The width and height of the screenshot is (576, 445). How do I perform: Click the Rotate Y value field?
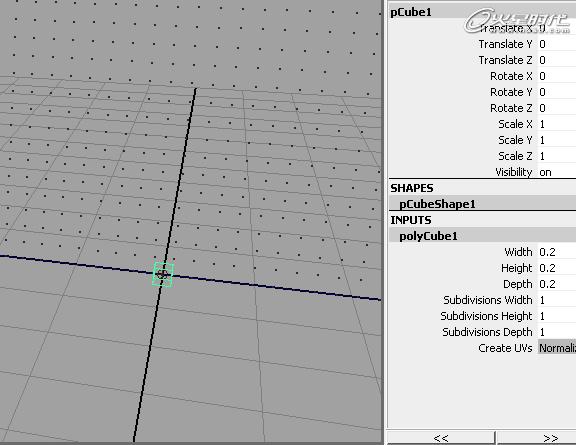pyautogui.click(x=557, y=92)
